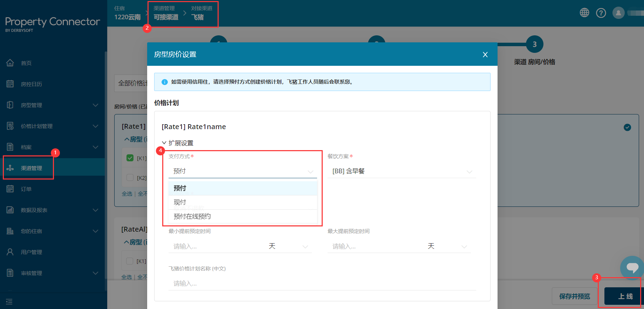Image resolution: width=644 pixels, height=309 pixels.
Task: Collapse sidebar with bottom menu icon
Action: (9, 301)
